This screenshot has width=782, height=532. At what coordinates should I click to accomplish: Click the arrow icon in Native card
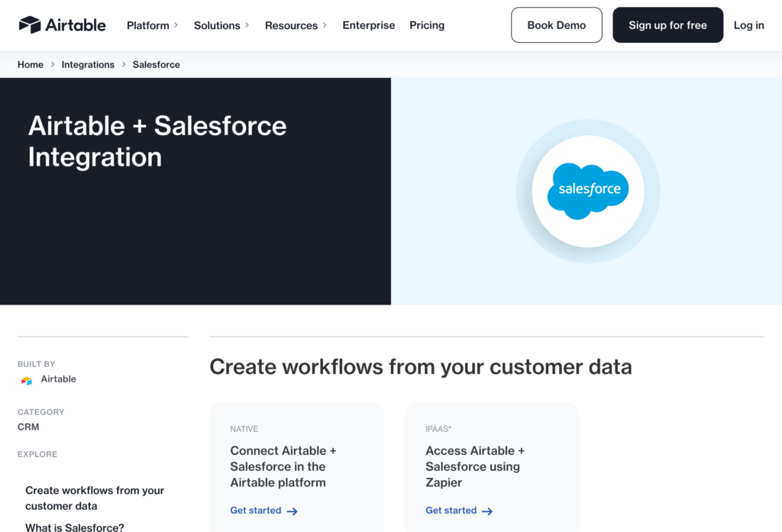(292, 511)
